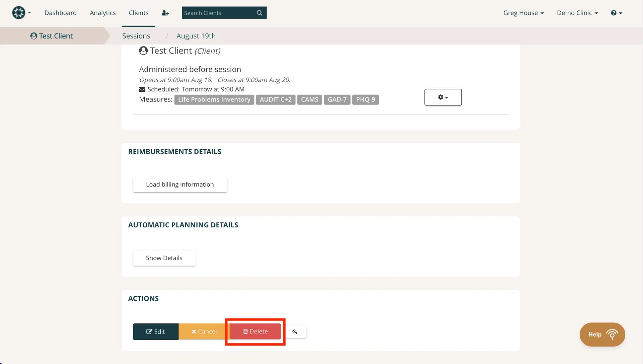This screenshot has width=643, height=364.
Task: Open the Demo Clinic dropdown
Action: 577,13
